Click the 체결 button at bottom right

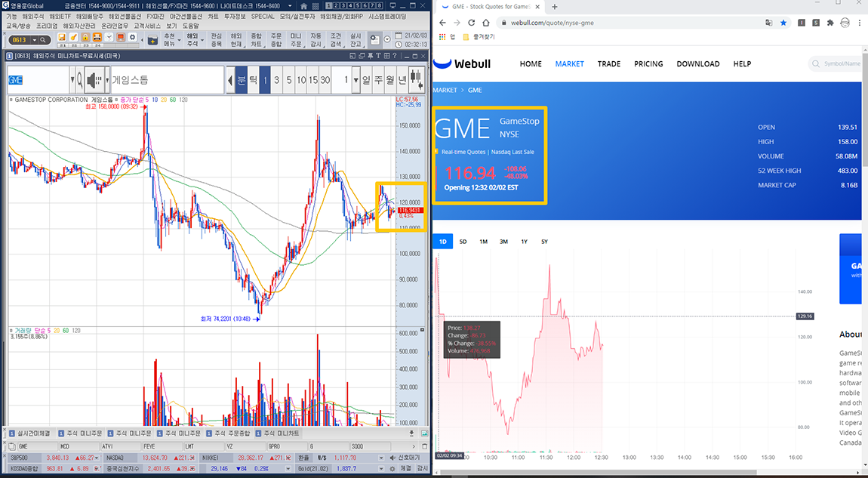(x=406, y=469)
